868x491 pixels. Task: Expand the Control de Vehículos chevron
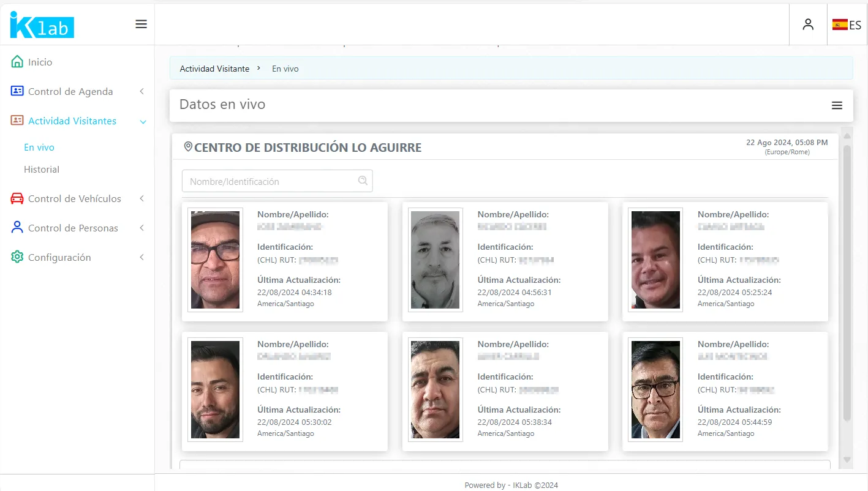click(142, 198)
